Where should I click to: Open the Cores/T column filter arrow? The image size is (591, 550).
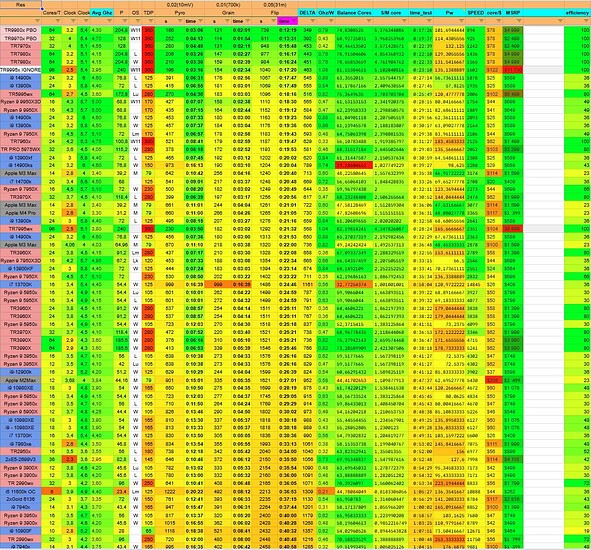click(x=58, y=21)
